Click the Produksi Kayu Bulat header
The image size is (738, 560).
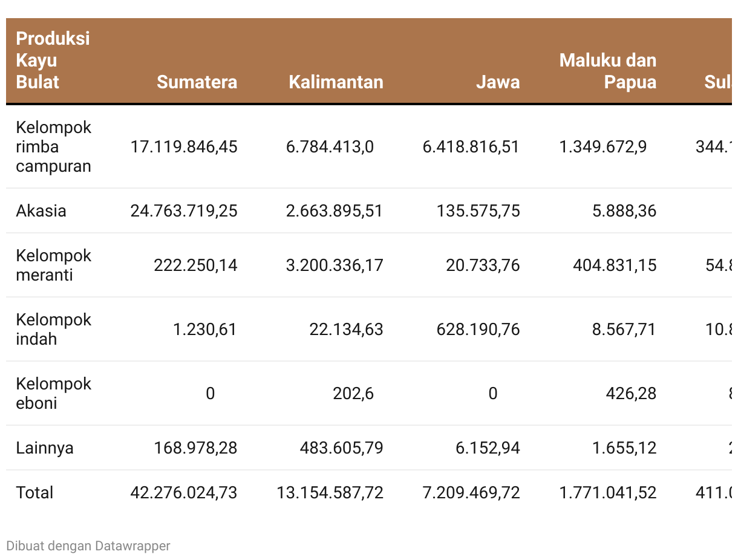[53, 60]
